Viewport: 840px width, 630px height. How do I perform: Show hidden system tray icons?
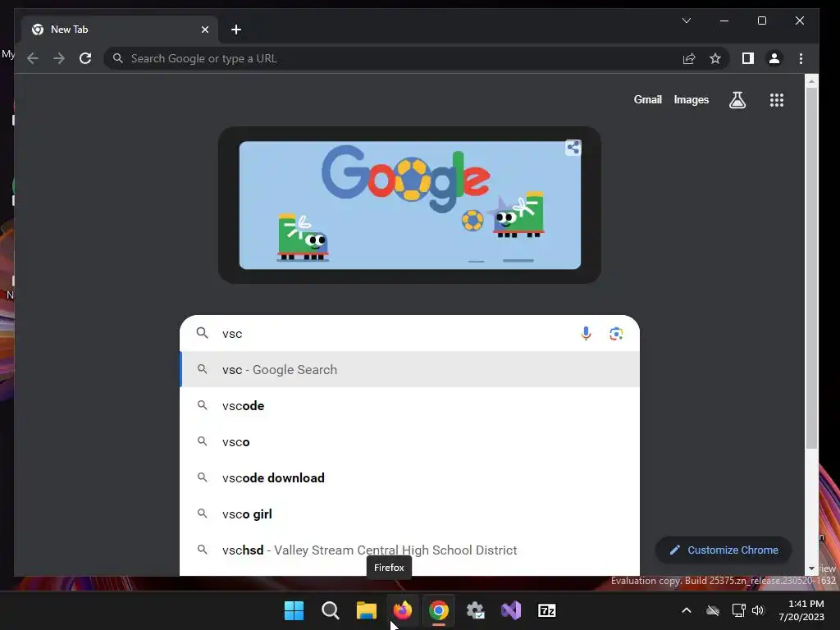pos(687,610)
